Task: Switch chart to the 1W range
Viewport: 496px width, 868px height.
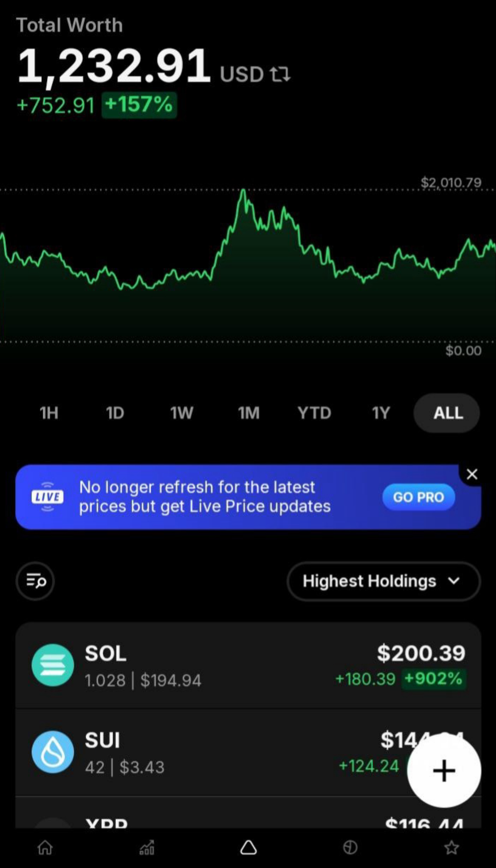Action: click(182, 413)
